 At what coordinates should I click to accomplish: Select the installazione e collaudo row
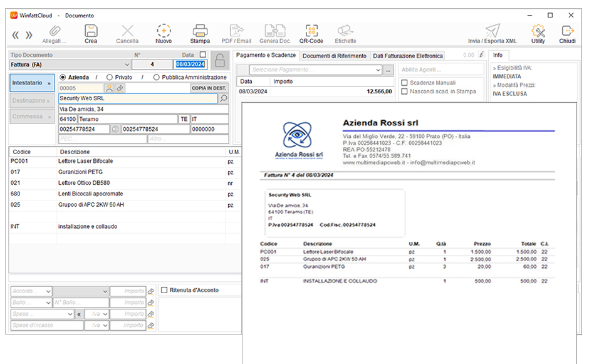(125, 227)
